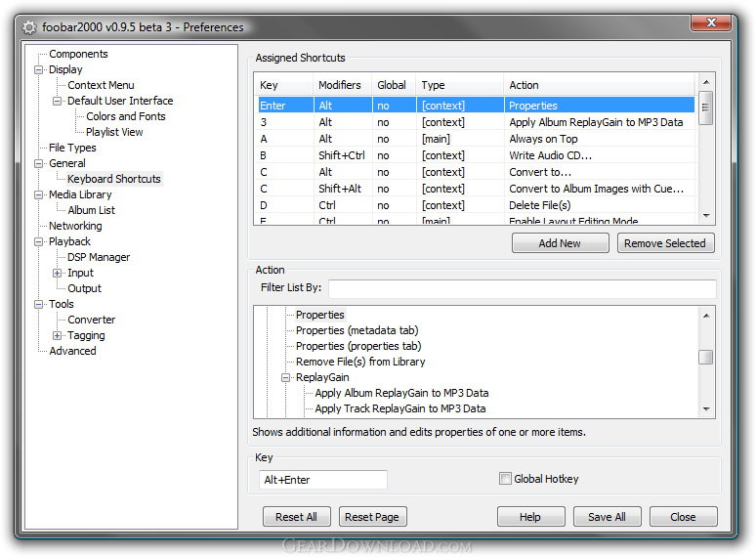Collapse the Tools tree node

[x=38, y=304]
